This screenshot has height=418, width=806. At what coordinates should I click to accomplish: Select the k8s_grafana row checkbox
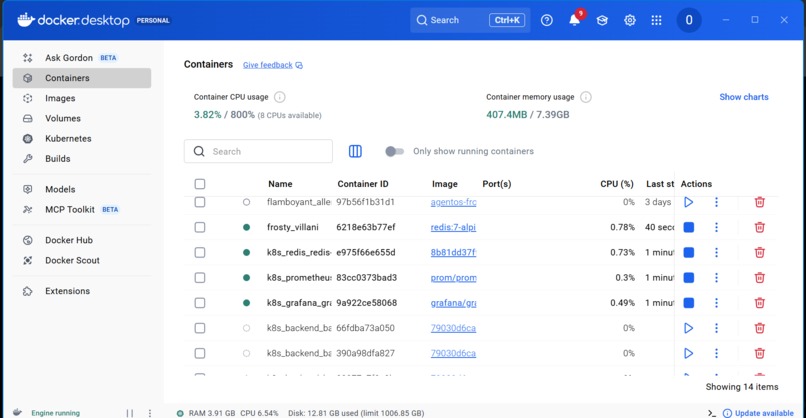(200, 303)
